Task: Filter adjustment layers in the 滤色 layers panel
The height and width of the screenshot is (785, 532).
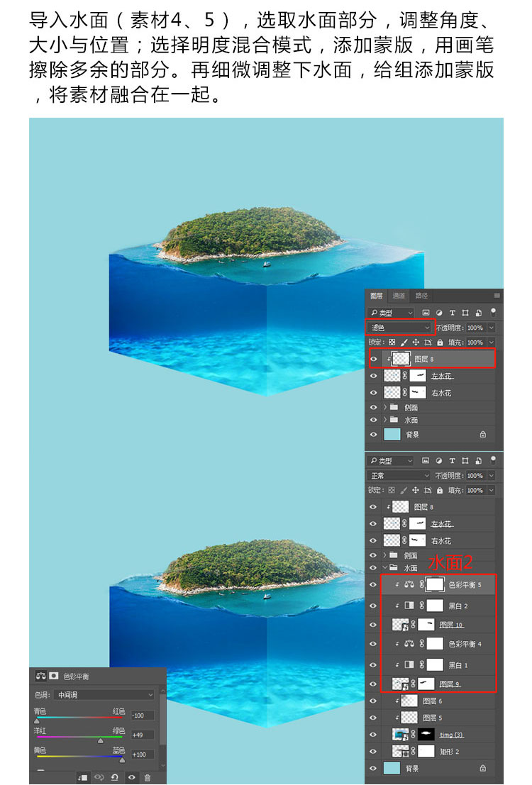Action: click(439, 313)
